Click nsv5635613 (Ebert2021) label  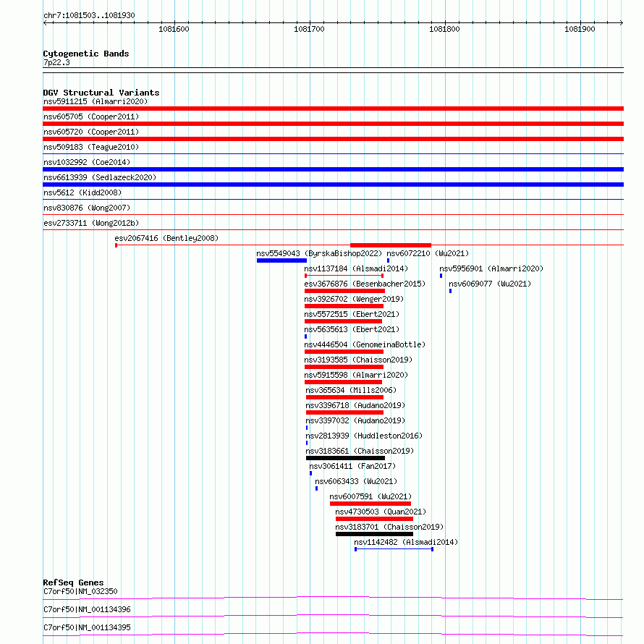(352, 329)
